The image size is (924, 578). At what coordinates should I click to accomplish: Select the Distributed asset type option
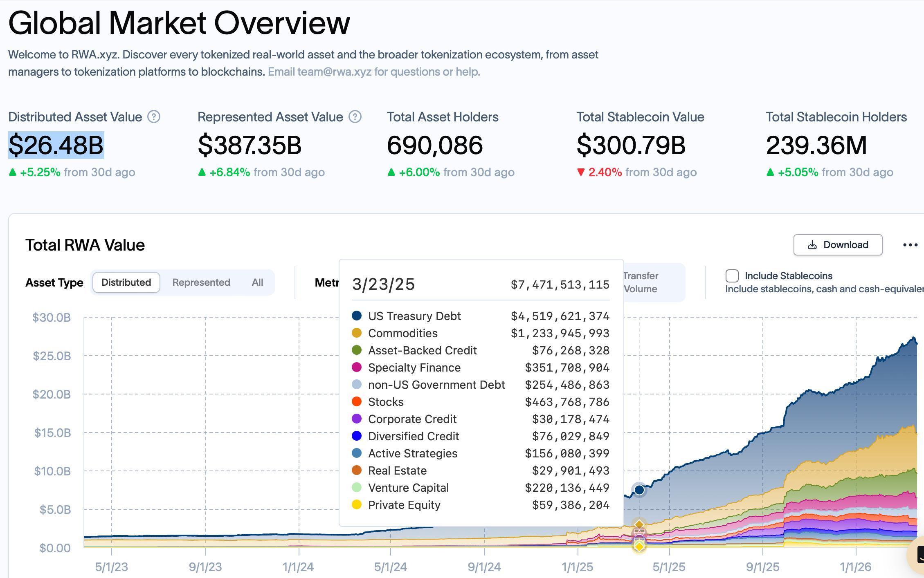(x=126, y=282)
